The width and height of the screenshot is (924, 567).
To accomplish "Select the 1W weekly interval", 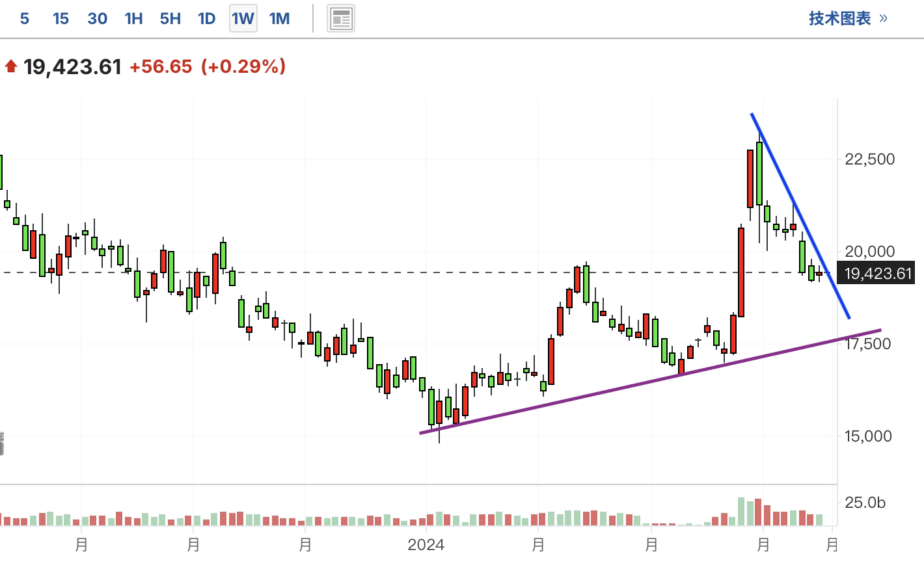I will tap(243, 18).
